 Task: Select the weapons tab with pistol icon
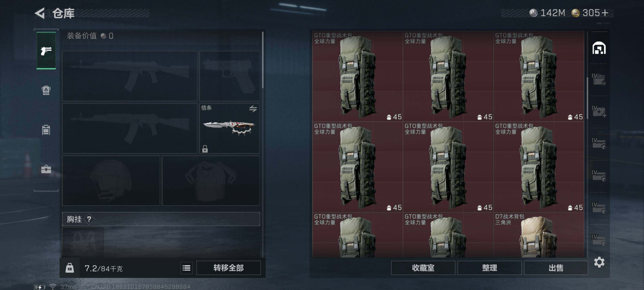pos(46,50)
